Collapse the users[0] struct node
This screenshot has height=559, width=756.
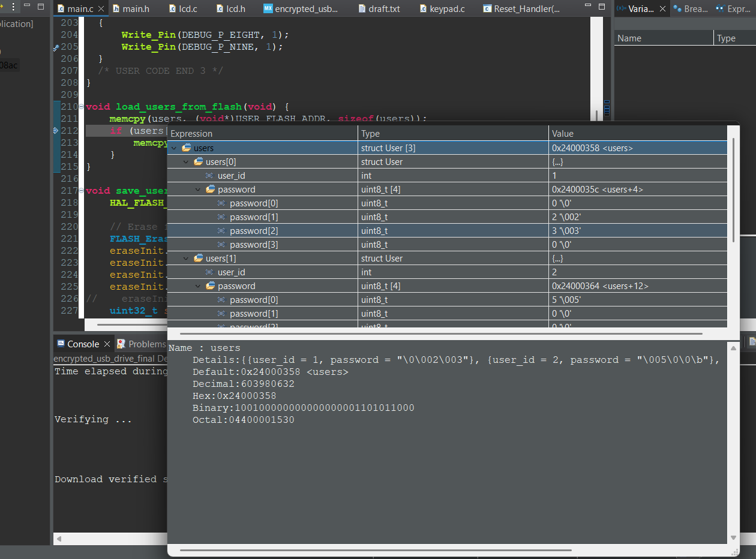(x=186, y=162)
